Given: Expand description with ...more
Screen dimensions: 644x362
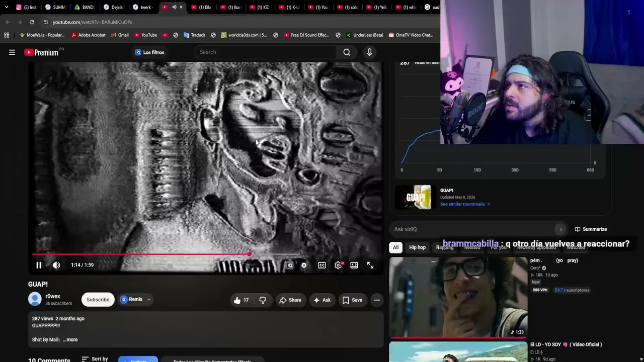Looking at the screenshot, I should [x=70, y=340].
